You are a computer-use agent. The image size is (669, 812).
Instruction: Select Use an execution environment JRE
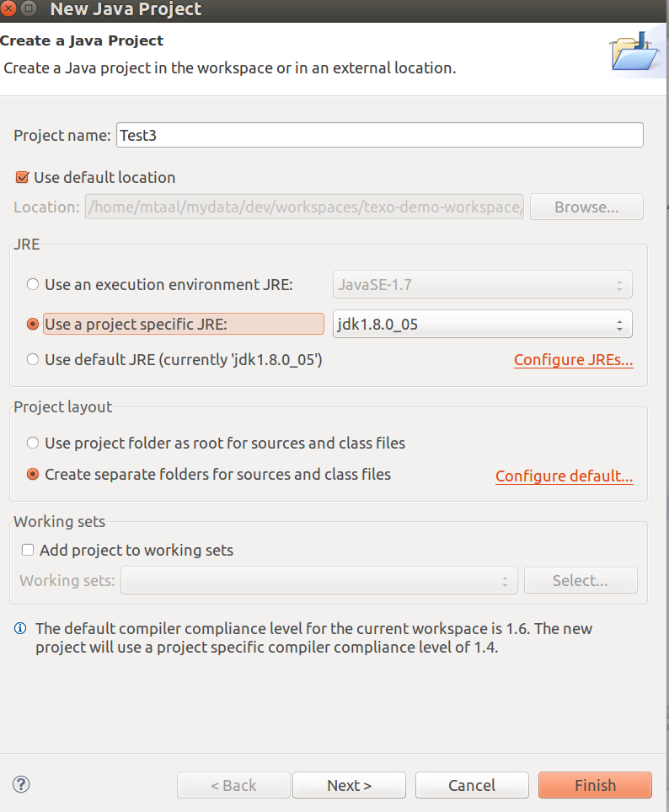point(33,284)
